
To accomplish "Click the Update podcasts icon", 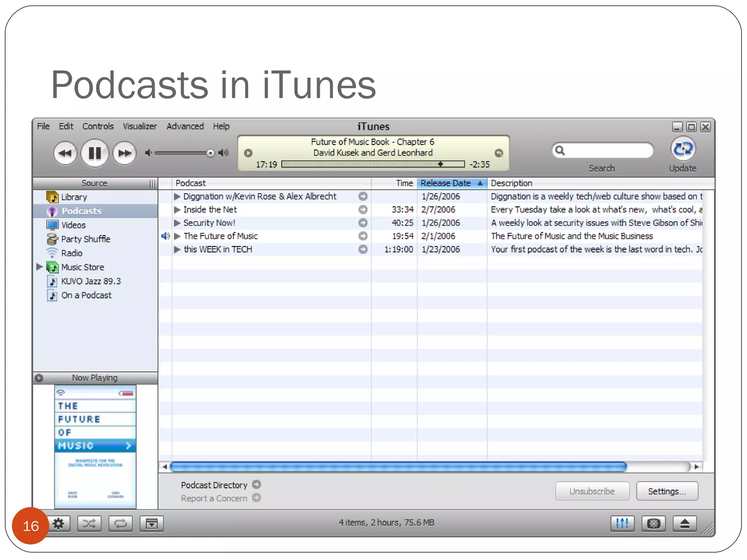I will pos(683,149).
